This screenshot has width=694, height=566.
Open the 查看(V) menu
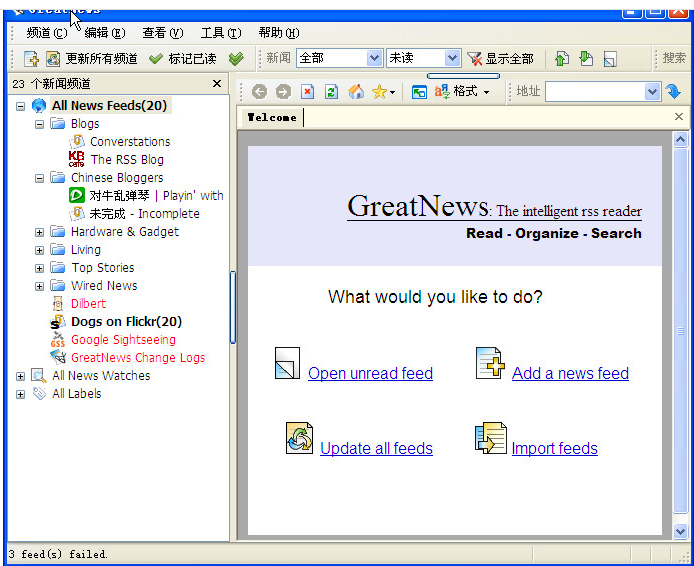pyautogui.click(x=162, y=33)
